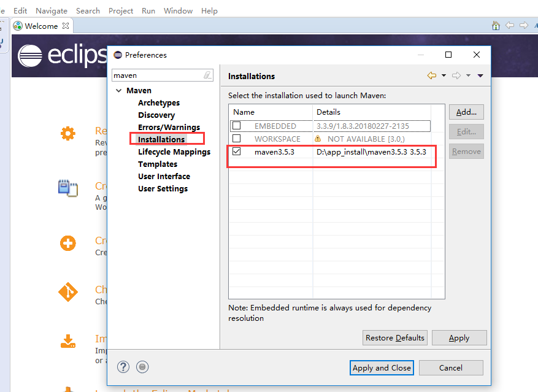
Task: Select User Interface under Maven
Action: click(164, 177)
